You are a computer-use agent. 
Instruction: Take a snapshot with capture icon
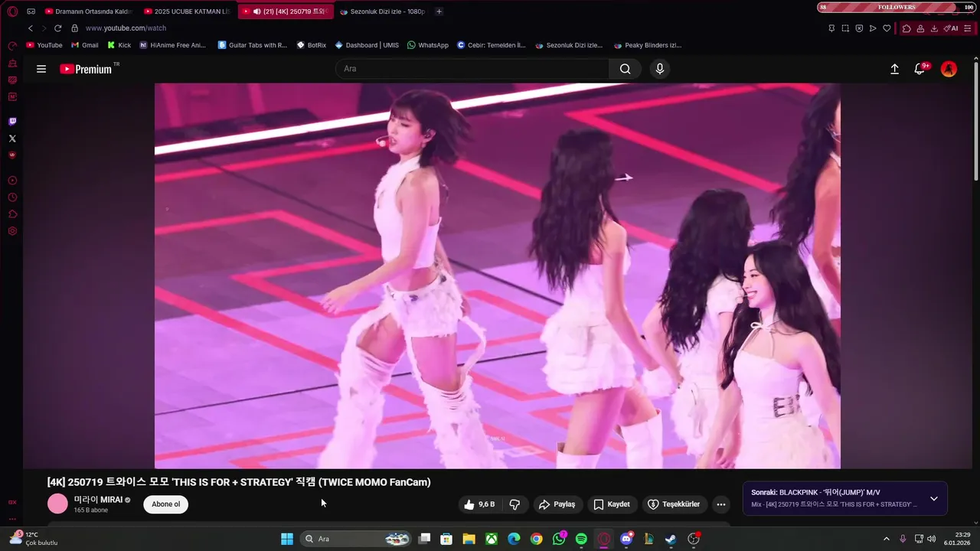pos(845,28)
